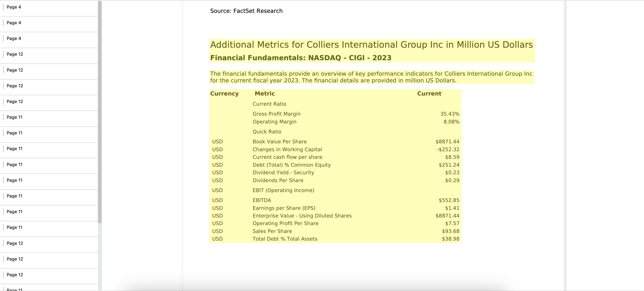Screen dimensions: 644x291
Task: Open the third Page 4 sidebar entry
Action: (x=49, y=39)
